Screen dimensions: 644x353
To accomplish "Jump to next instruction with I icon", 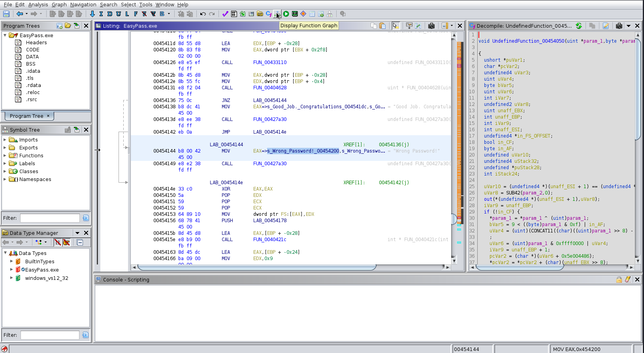I will (101, 14).
